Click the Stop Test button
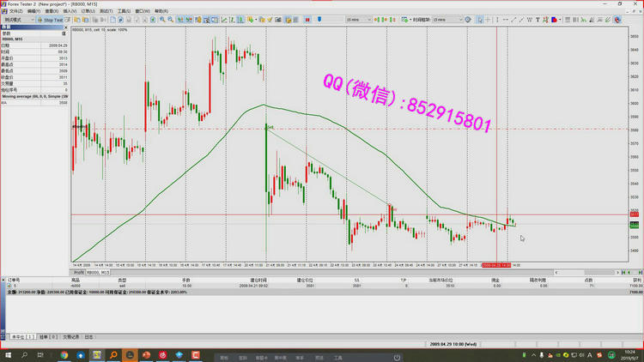The width and height of the screenshot is (644, 362). pos(52,19)
